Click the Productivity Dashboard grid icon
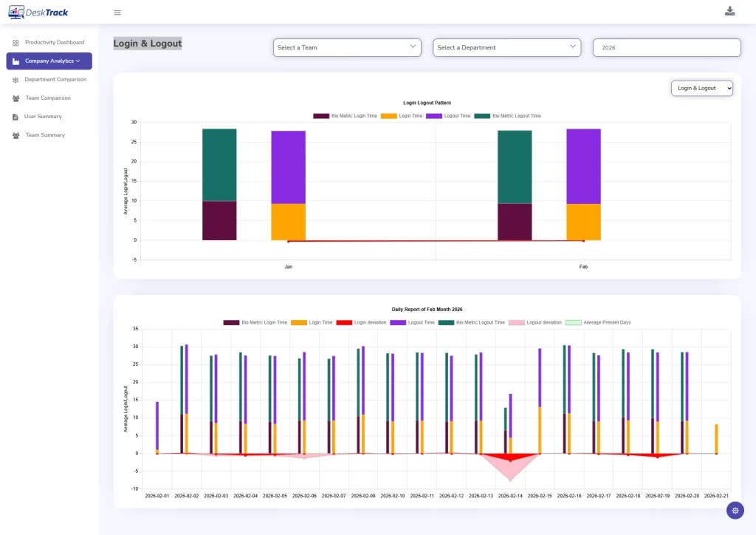The image size is (756, 535). click(x=16, y=43)
